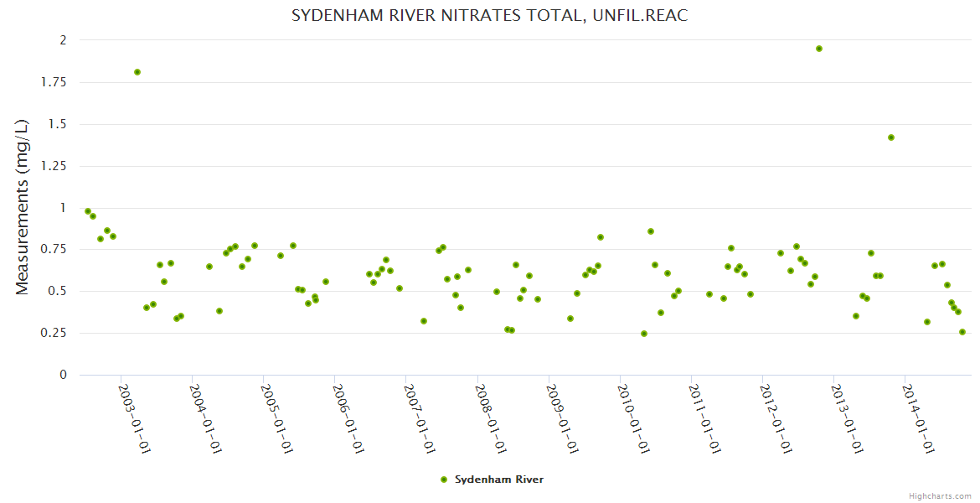
Task: Click the Sydenham River legend marker dot
Action: tap(444, 480)
